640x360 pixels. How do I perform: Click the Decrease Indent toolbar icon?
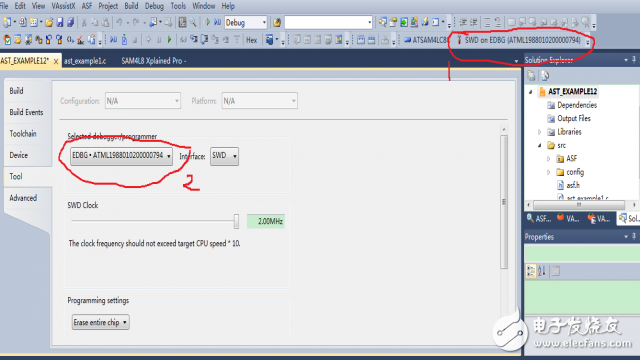click(463, 22)
